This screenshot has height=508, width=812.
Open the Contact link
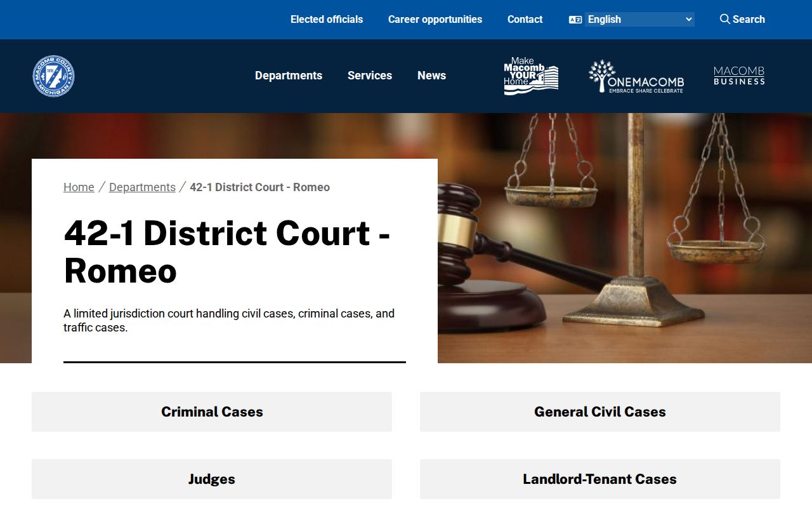click(525, 20)
